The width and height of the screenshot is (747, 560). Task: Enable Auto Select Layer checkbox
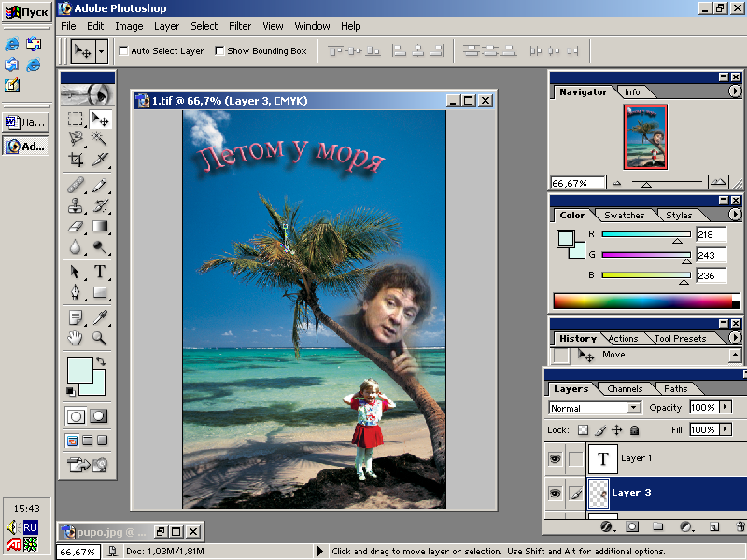click(124, 50)
